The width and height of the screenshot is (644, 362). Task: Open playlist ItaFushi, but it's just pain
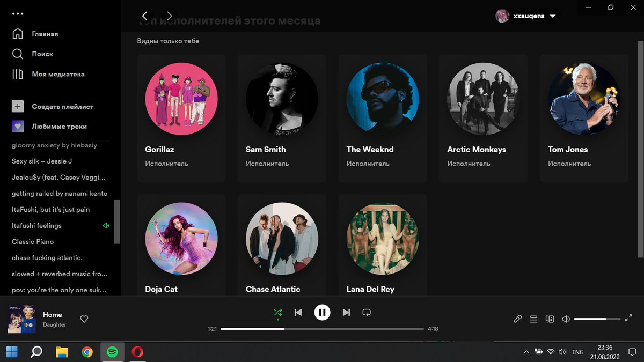[51, 210]
